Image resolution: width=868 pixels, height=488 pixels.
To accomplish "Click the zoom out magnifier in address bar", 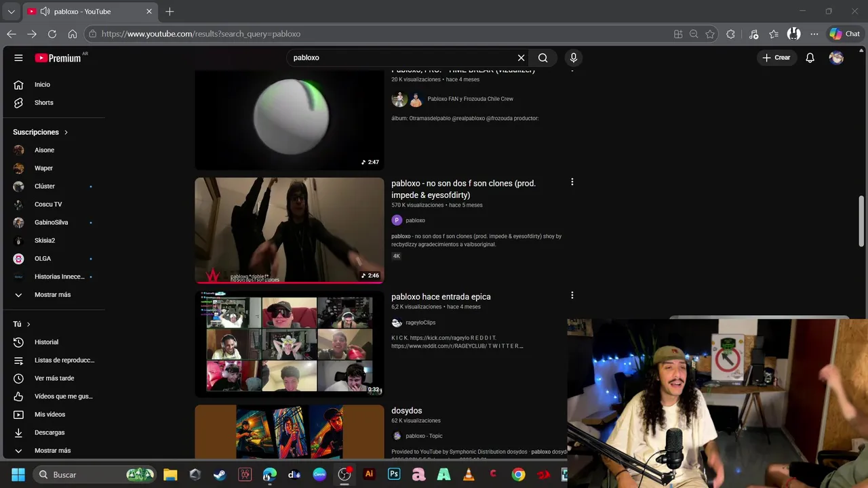I will click(694, 34).
